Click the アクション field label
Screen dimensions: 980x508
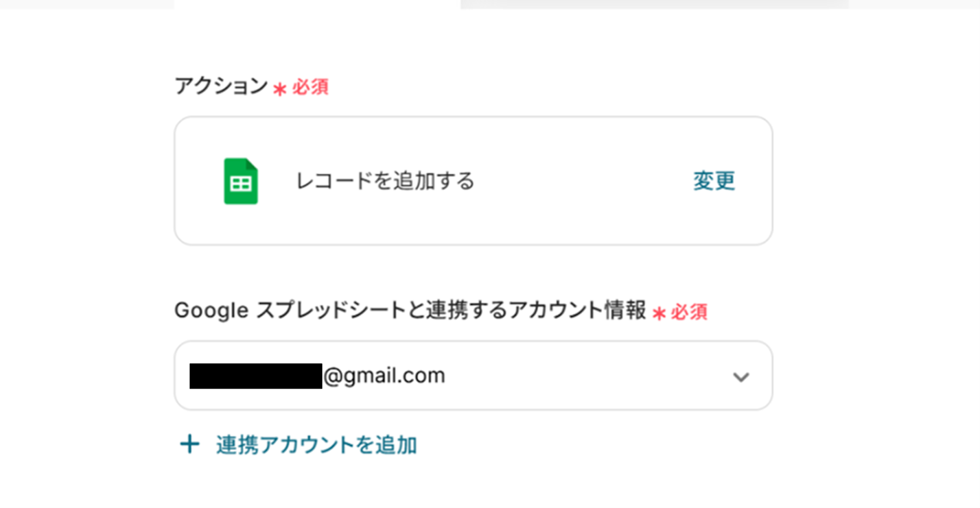point(221,86)
